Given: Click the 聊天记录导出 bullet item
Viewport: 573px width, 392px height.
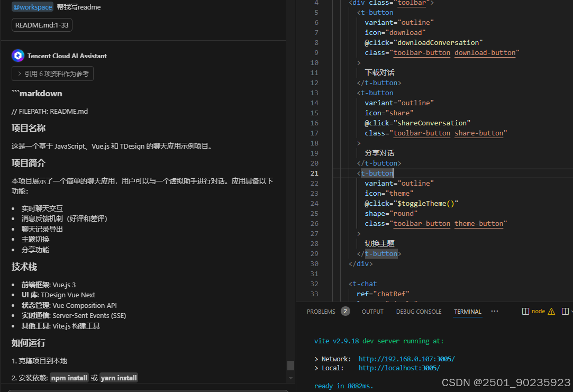Looking at the screenshot, I should (42, 229).
